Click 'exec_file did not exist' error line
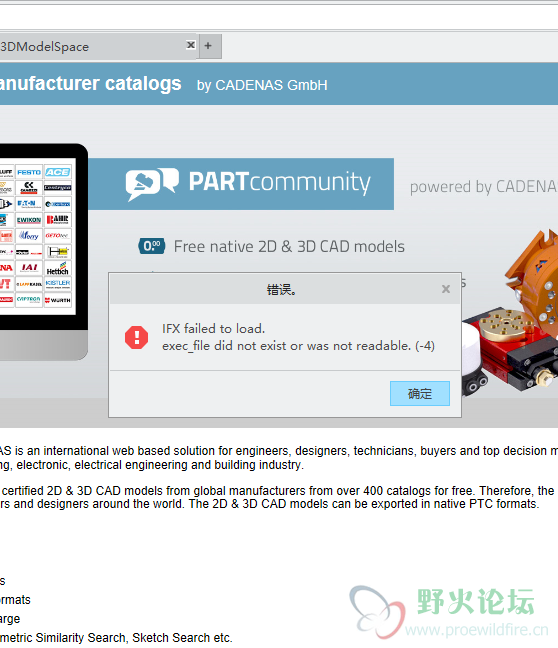The width and height of the screenshot is (558, 648). pos(298,345)
